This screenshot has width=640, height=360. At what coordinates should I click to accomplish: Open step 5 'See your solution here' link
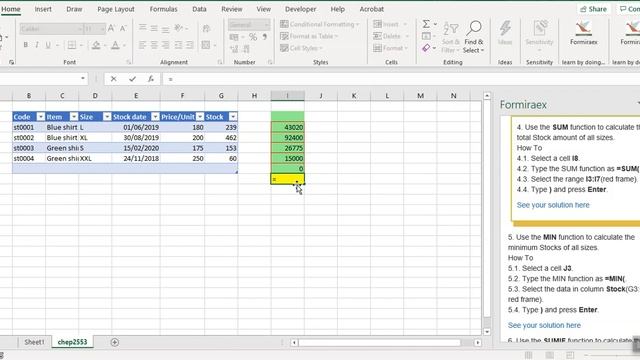pyautogui.click(x=544, y=325)
